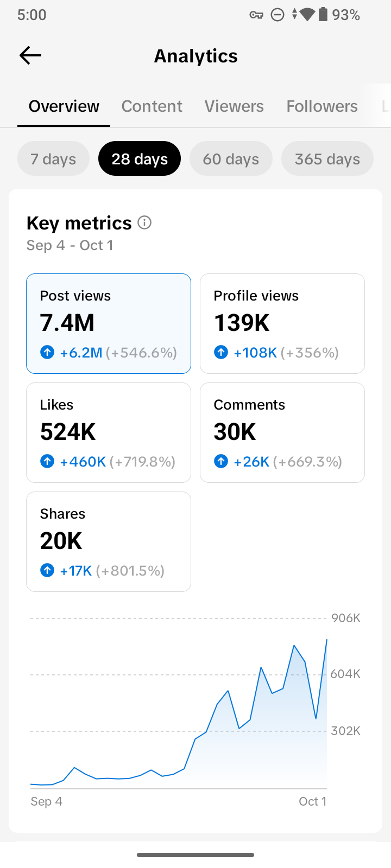Select the Likes metric card
The height and width of the screenshot is (868, 391).
(109, 433)
